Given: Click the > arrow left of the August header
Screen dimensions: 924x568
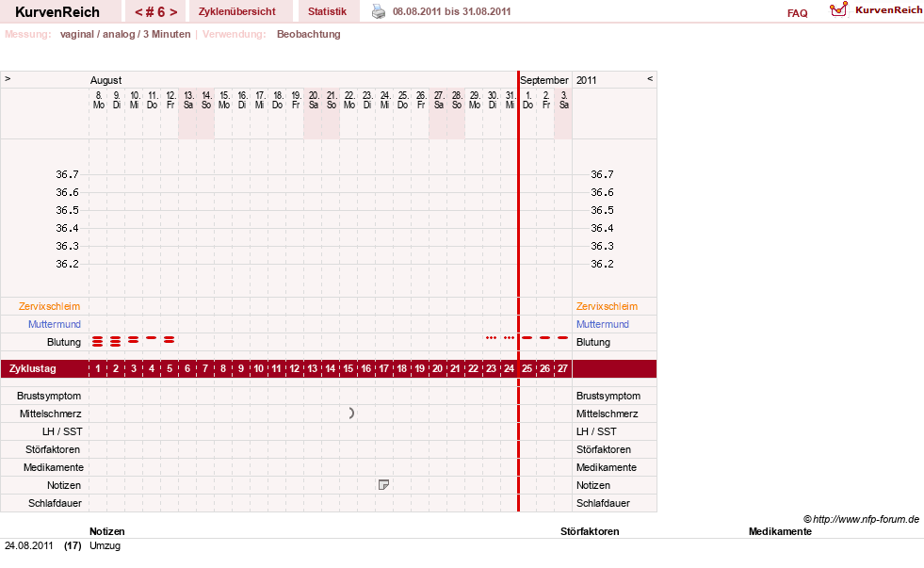Looking at the screenshot, I should tap(8, 78).
